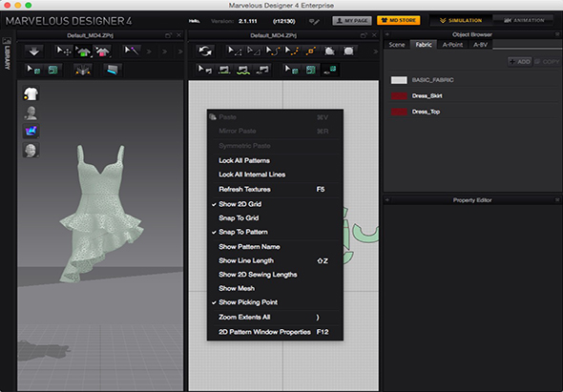Click the Polygon pattern creation tool
The width and height of the screenshot is (563, 392).
click(330, 52)
